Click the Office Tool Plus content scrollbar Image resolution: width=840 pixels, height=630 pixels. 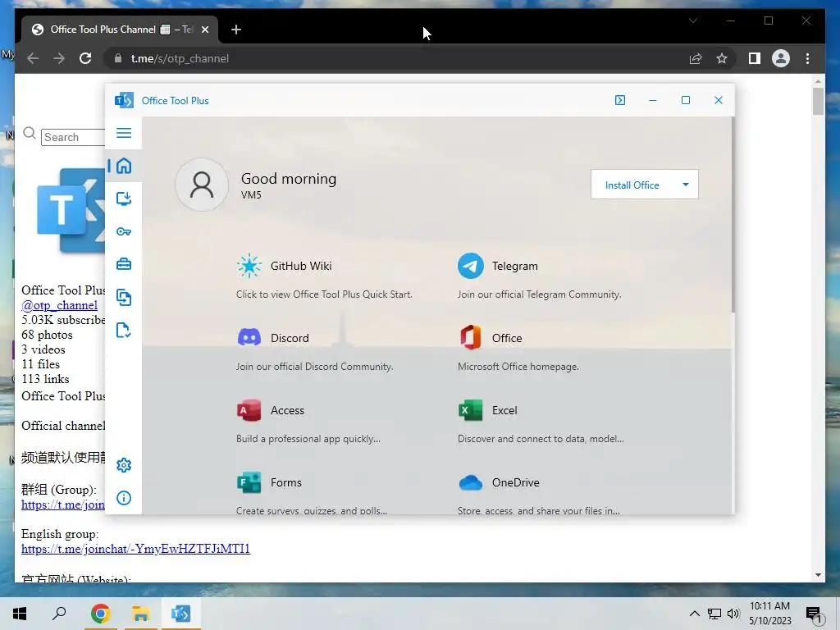[733, 214]
